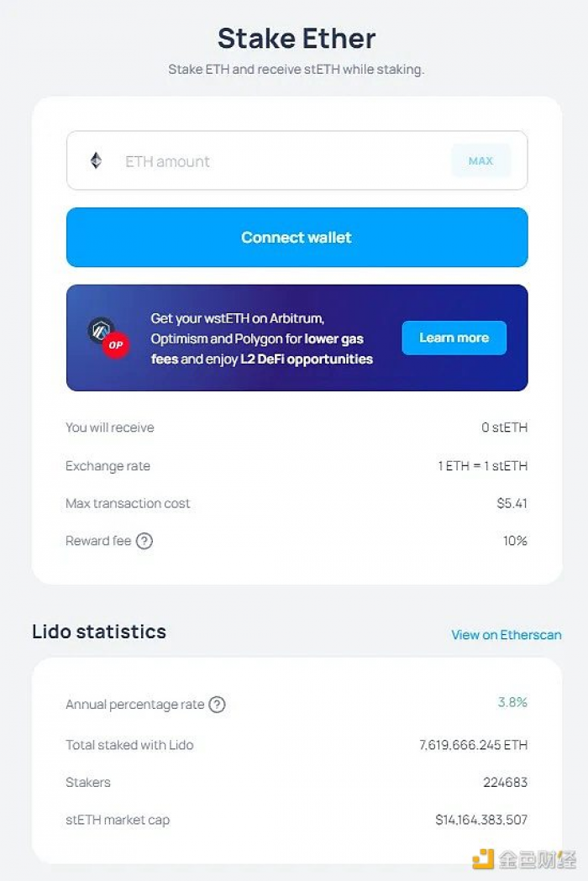
Task: Open the View on Etherscan link
Action: pyautogui.click(x=507, y=635)
